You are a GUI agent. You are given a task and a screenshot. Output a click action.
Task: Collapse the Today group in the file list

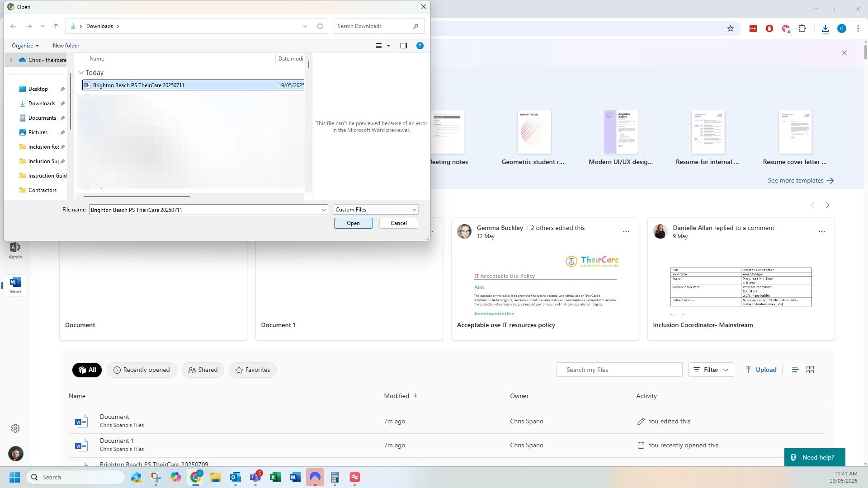click(x=81, y=73)
